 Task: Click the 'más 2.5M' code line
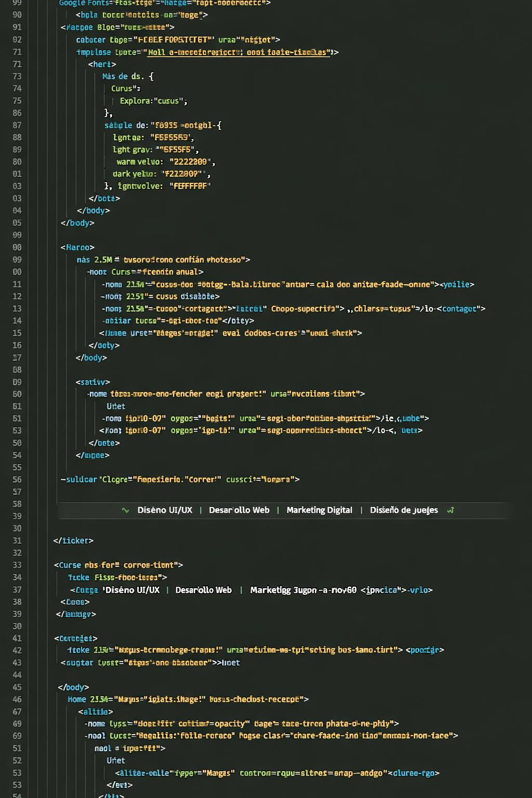(x=163, y=259)
